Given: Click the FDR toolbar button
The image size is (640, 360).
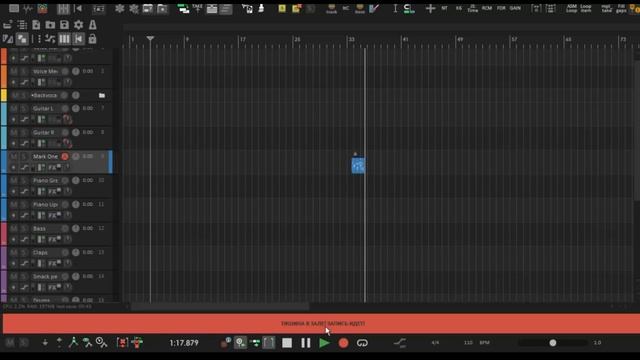Looking at the screenshot, I should click(x=501, y=8).
